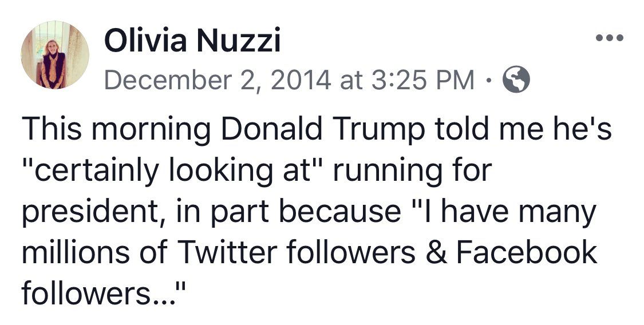The width and height of the screenshot is (644, 325).
Task: Click the "3:25 PM" time in the timestamp
Action: tap(423, 80)
